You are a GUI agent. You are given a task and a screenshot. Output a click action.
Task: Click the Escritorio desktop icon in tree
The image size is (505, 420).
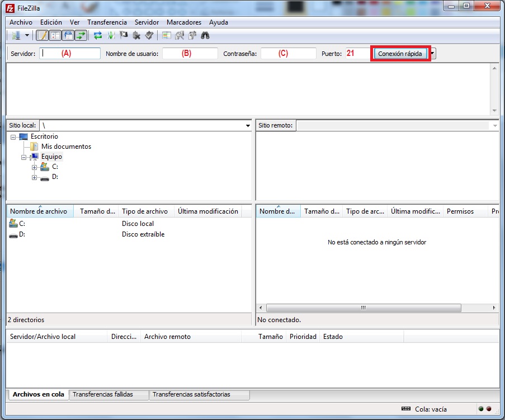pos(23,137)
